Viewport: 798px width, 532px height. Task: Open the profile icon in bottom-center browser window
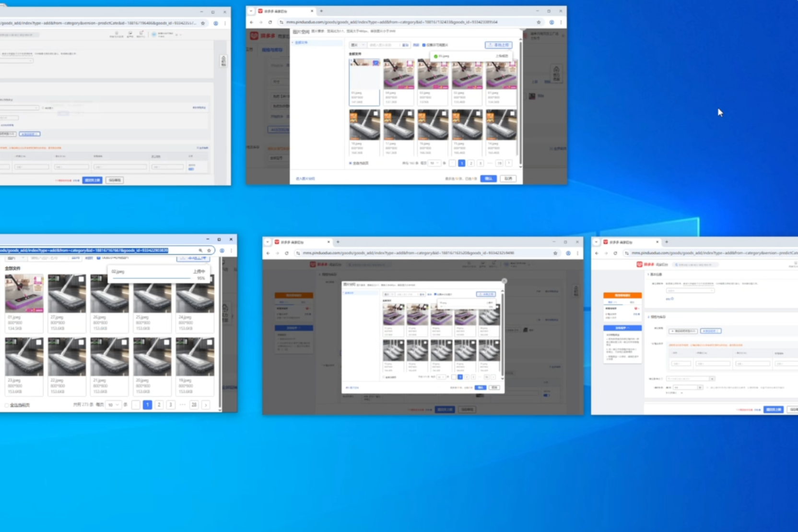tap(568, 253)
